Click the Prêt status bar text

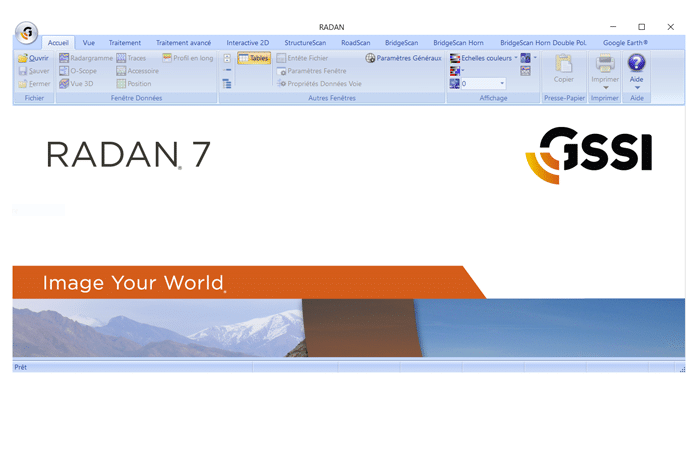(21, 367)
